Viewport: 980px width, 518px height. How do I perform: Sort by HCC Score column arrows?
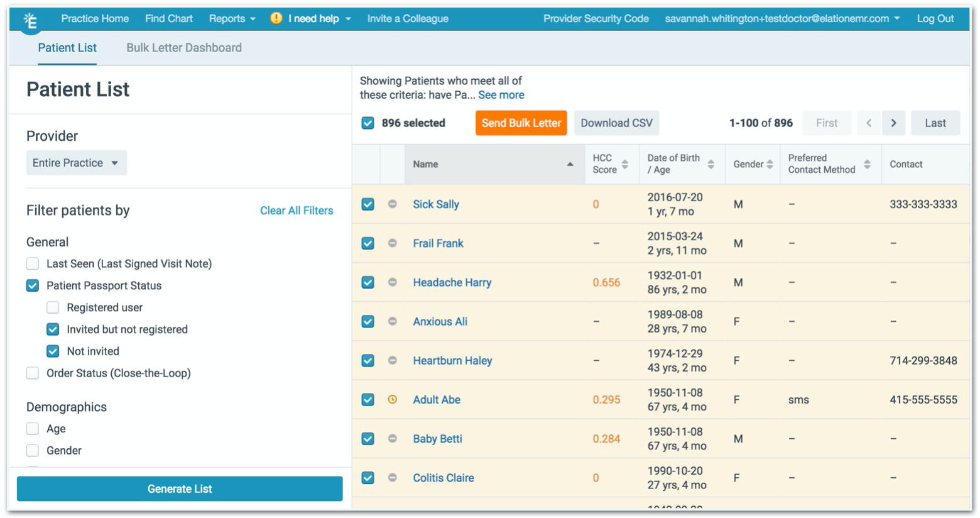624,164
